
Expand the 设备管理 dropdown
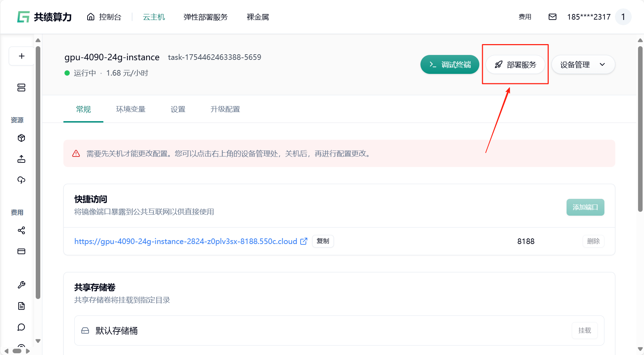click(x=583, y=65)
